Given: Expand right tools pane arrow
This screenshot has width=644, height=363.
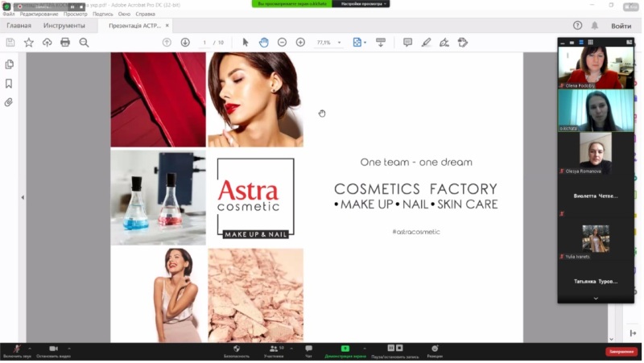Looking at the screenshot, I should pyautogui.click(x=633, y=333).
